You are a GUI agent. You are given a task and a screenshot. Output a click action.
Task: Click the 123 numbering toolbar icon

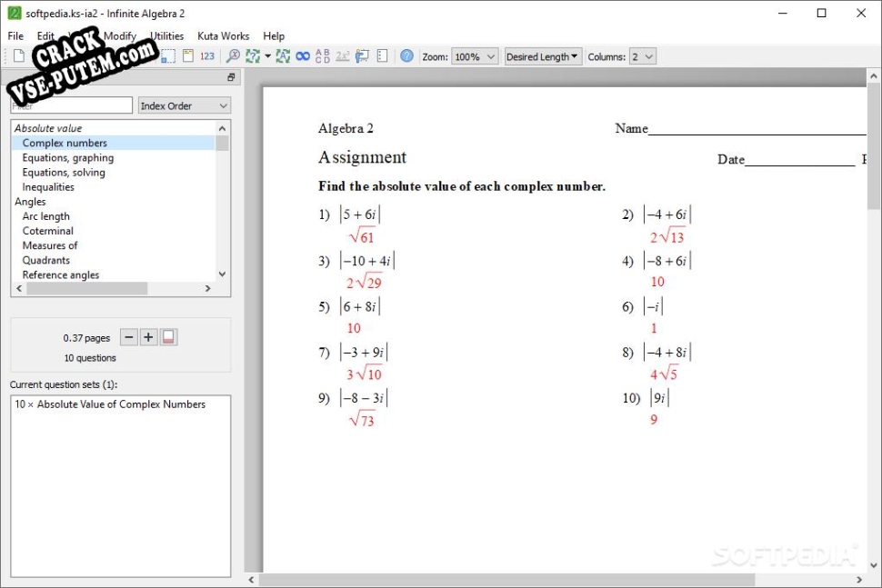coord(207,56)
